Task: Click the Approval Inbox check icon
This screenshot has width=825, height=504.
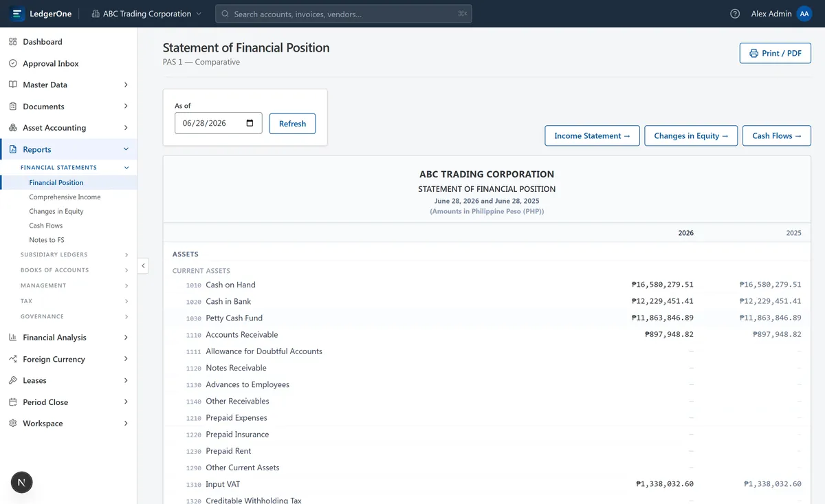Action: coord(13,63)
